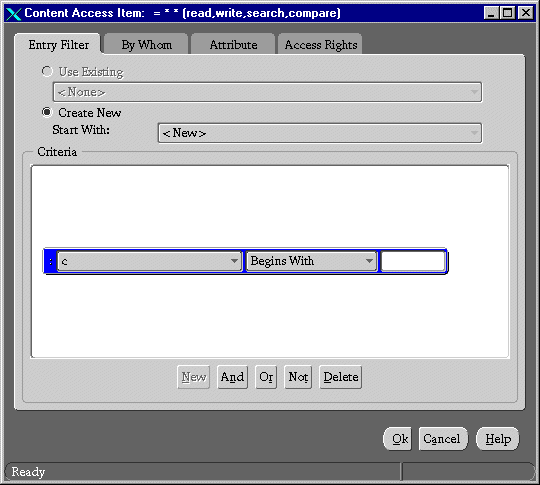Click the X application icon in title bar
This screenshot has width=540, height=485.
(x=14, y=14)
